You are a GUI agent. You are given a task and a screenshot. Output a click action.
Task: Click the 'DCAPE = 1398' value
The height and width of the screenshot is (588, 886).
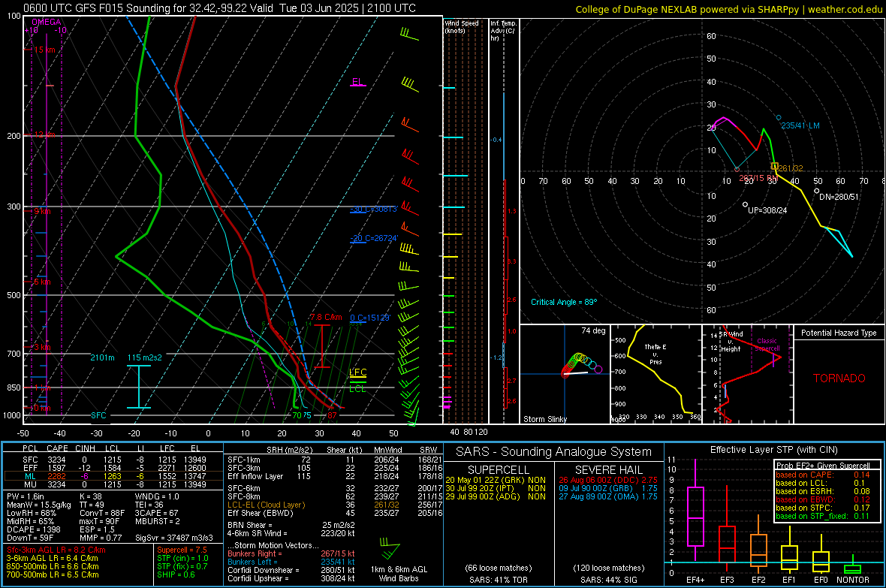coord(33,529)
